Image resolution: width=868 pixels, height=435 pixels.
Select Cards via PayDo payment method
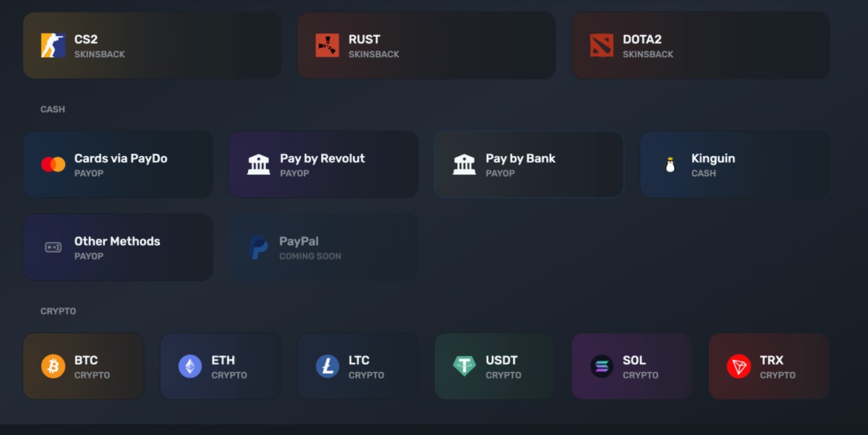[118, 165]
